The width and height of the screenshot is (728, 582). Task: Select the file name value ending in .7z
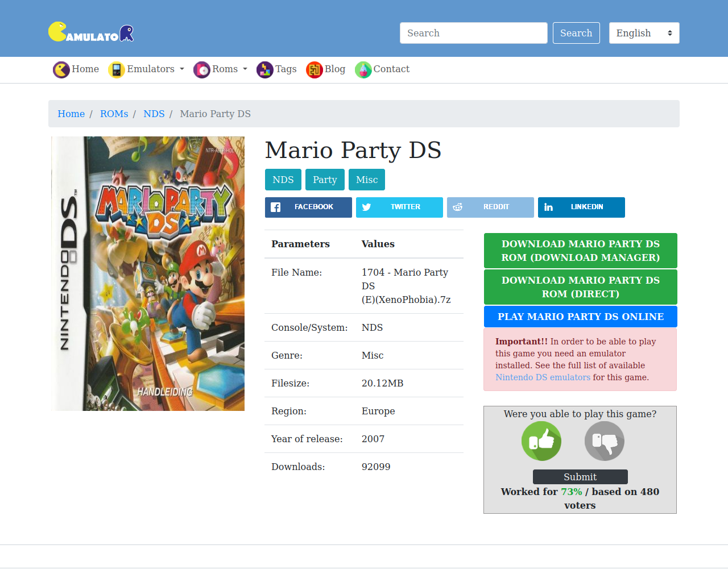point(406,286)
